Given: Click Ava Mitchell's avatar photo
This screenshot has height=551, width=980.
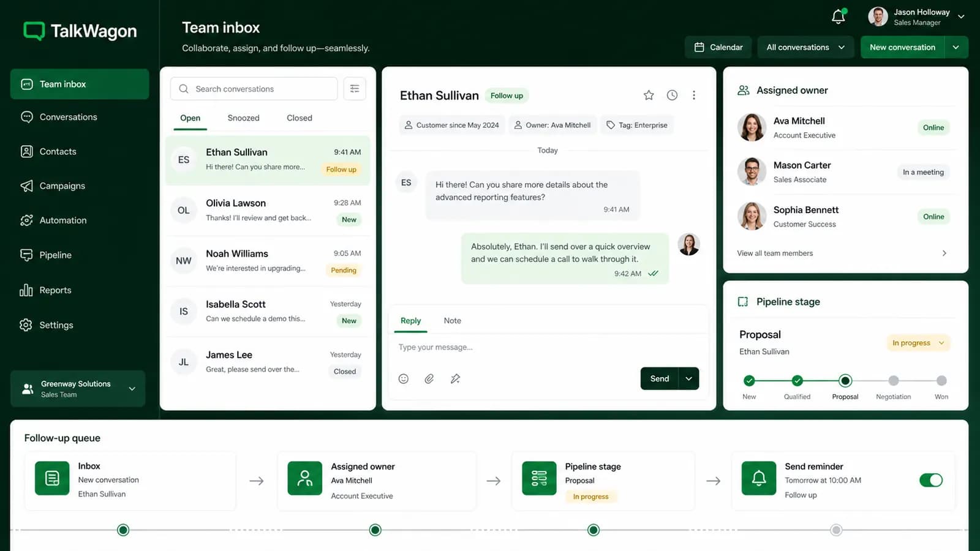Looking at the screenshot, I should tap(752, 127).
